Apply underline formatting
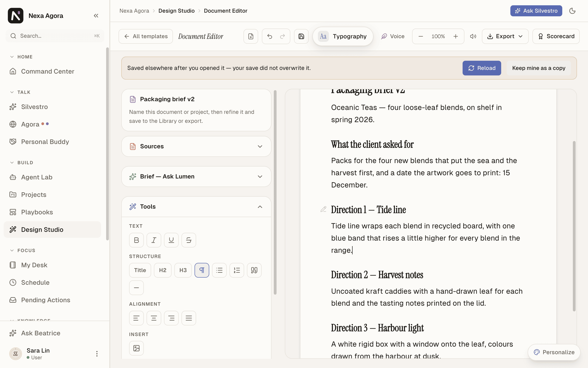The width and height of the screenshot is (588, 368). (x=171, y=240)
